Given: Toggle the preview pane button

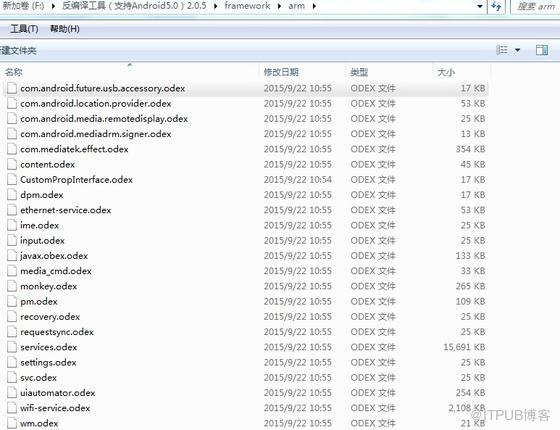Looking at the screenshot, I should [x=542, y=50].
